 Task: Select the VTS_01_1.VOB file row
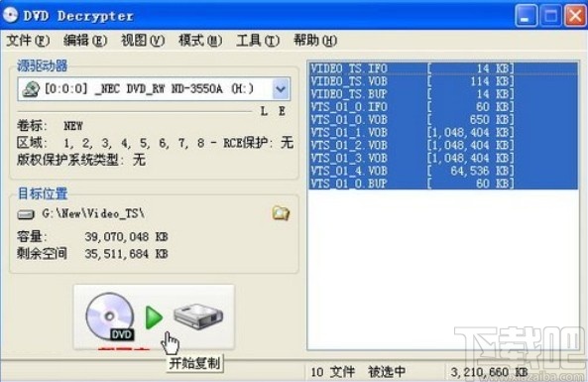coord(443,132)
